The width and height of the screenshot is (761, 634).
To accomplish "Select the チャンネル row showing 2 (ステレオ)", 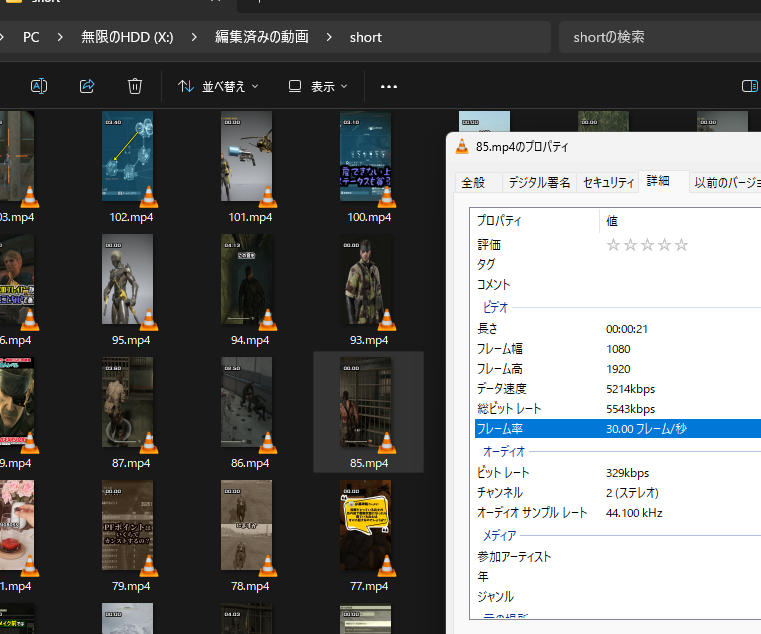I will (x=618, y=493).
